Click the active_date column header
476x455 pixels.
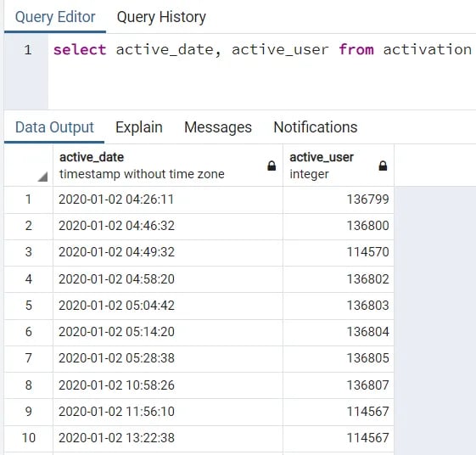coord(168,166)
